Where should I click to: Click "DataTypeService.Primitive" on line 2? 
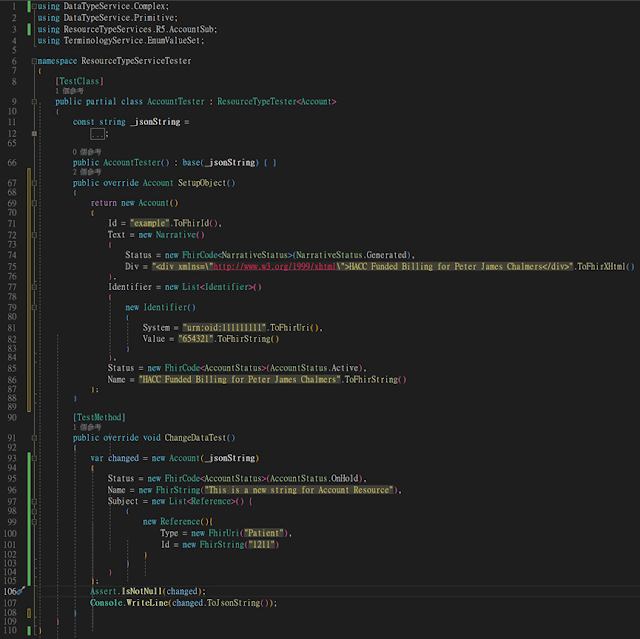coord(119,18)
